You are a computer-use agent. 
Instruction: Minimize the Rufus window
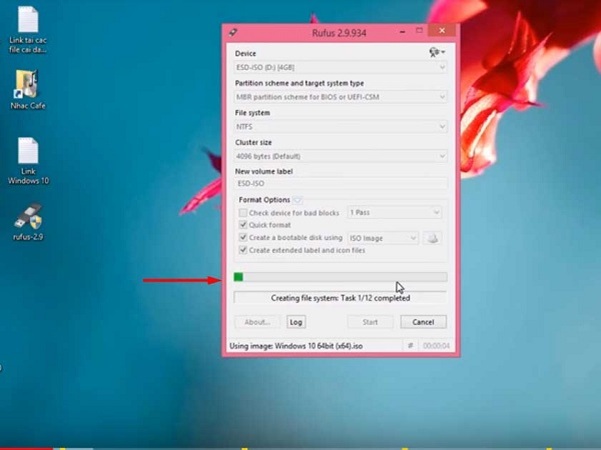click(x=402, y=32)
